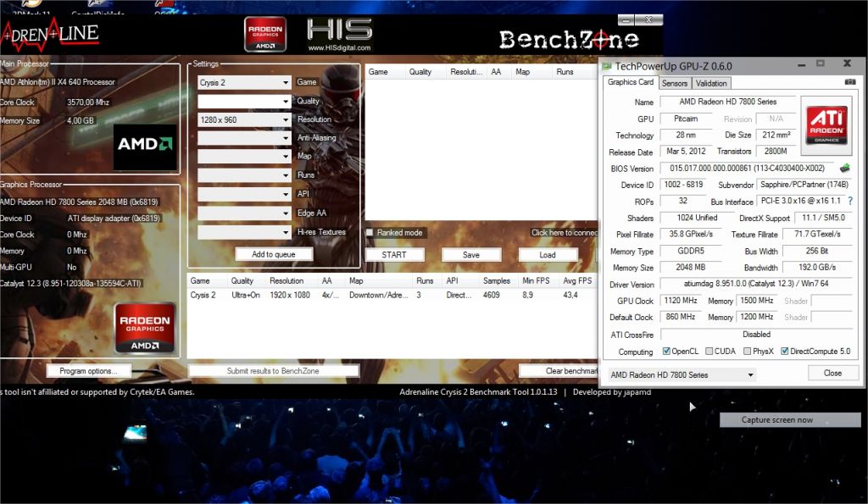Screen dimensions: 868x504
Task: Click the GPU-Z screenshot camera icon
Action: 849,82
